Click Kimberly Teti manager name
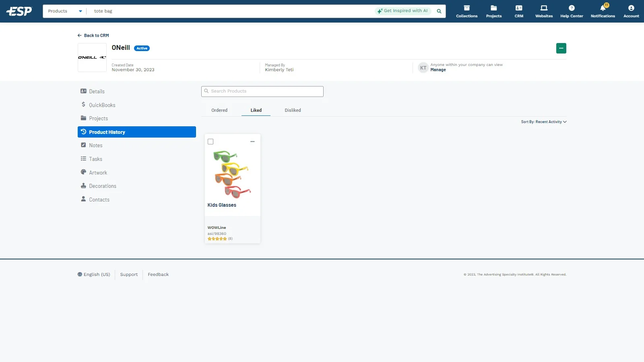This screenshot has width=644, height=362. click(279, 70)
